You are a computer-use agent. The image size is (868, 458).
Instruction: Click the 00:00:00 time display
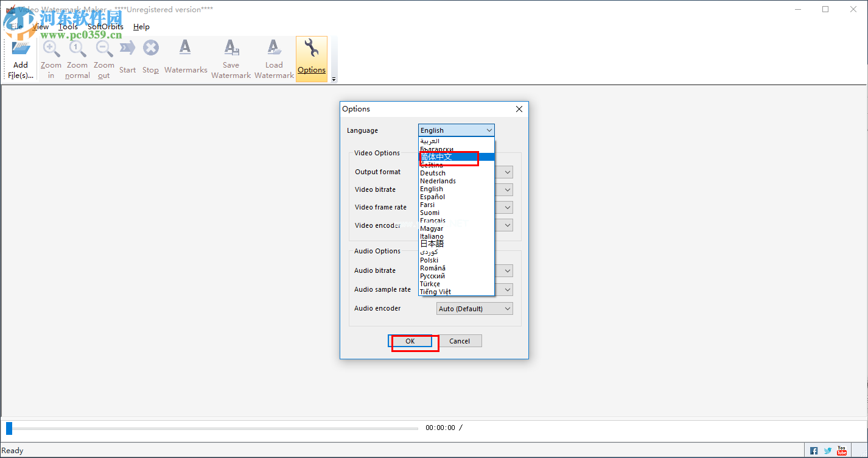(x=440, y=428)
